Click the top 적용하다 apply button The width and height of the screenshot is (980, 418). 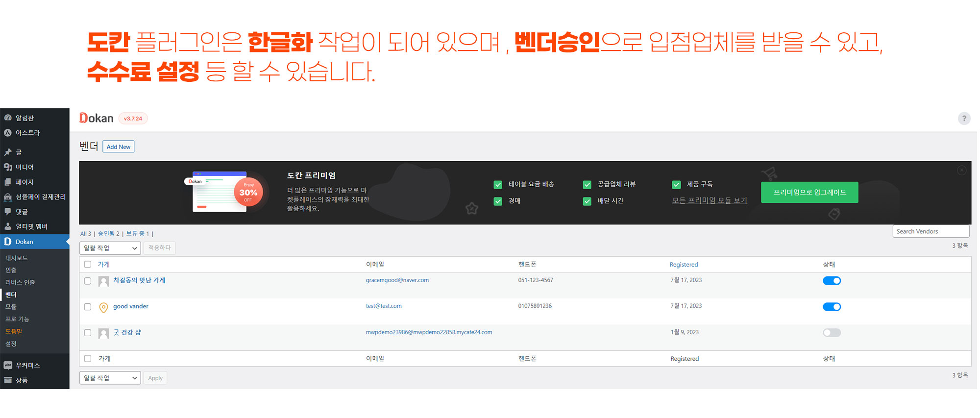point(159,248)
